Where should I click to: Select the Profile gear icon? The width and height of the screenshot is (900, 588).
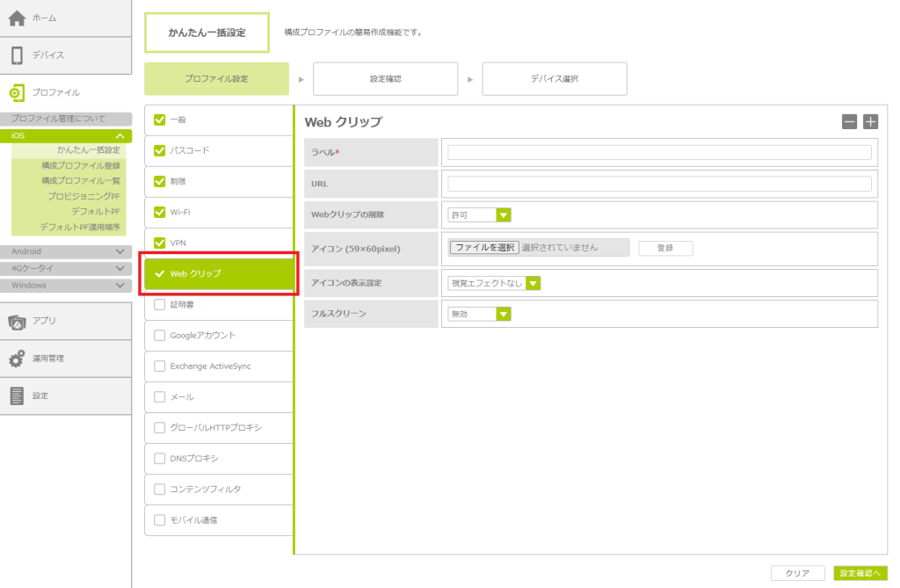click(18, 92)
